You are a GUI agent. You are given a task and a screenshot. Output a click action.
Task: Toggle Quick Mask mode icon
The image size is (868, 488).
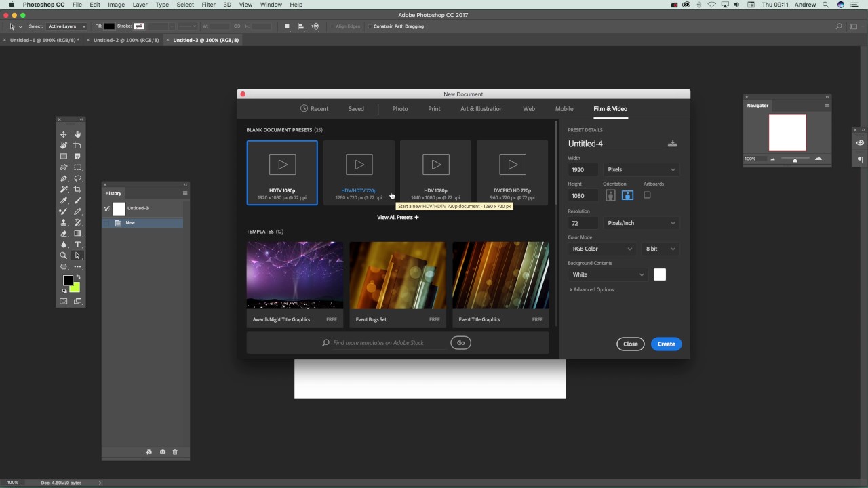[64, 301]
